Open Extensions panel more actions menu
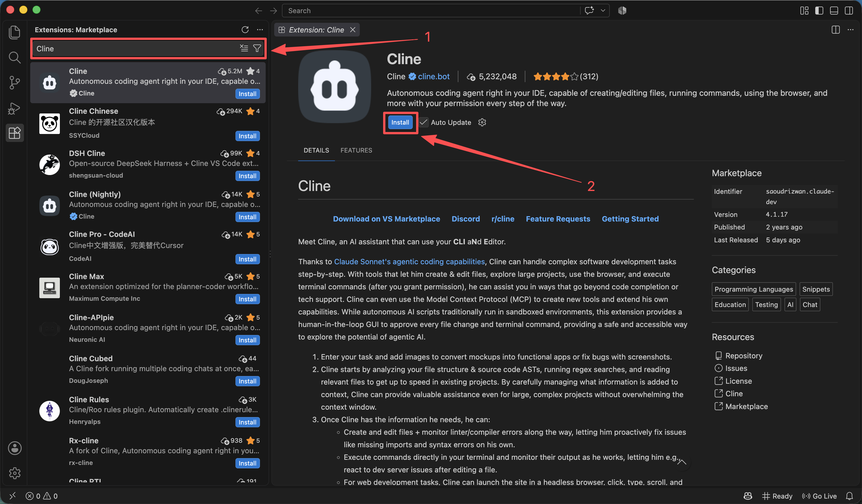The height and width of the screenshot is (504, 862). 260,30
